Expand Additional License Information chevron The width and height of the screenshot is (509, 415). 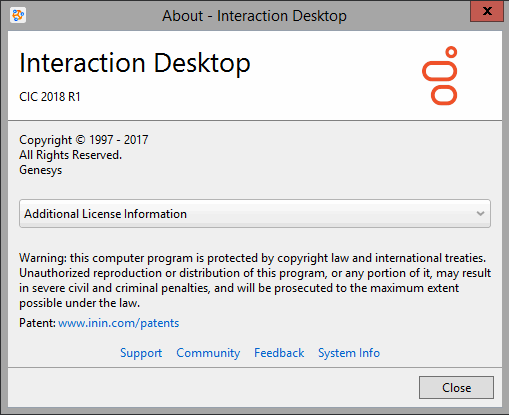pyautogui.click(x=480, y=213)
